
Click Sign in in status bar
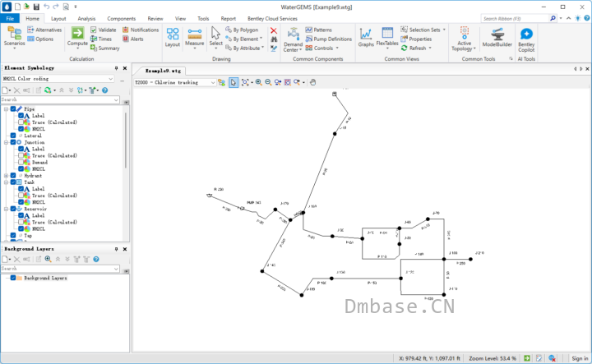click(x=580, y=358)
